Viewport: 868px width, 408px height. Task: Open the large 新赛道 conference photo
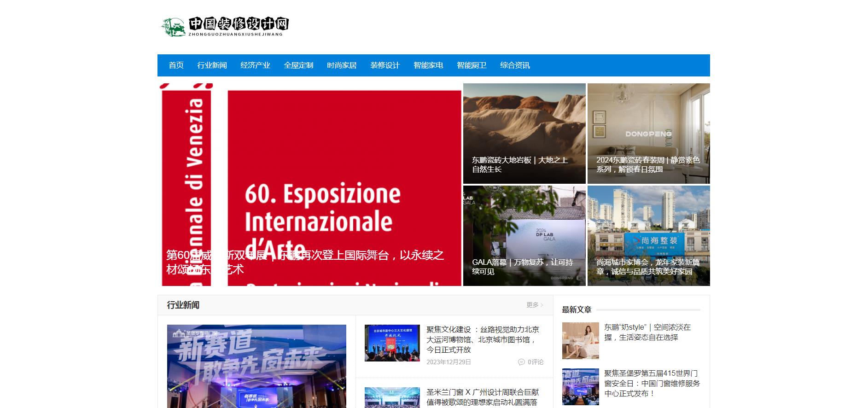(256, 366)
